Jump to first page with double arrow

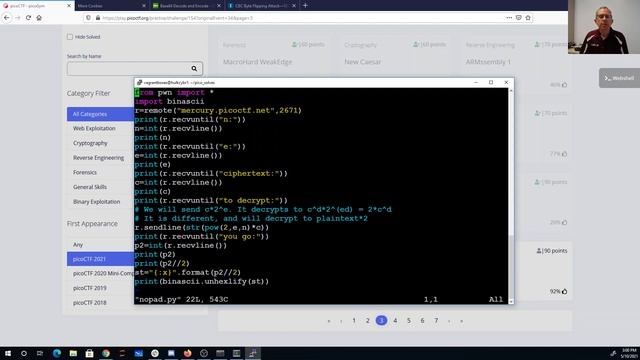[329, 321]
